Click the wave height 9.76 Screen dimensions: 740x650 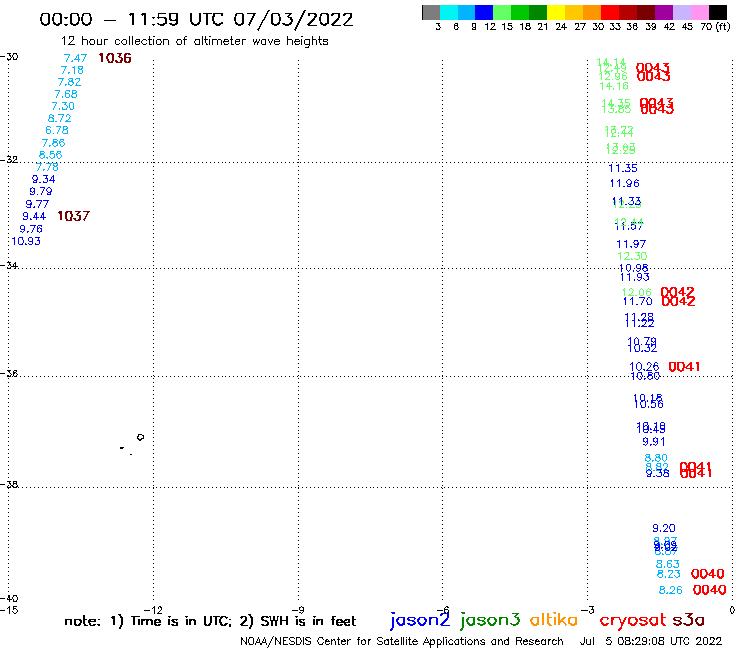(x=31, y=229)
